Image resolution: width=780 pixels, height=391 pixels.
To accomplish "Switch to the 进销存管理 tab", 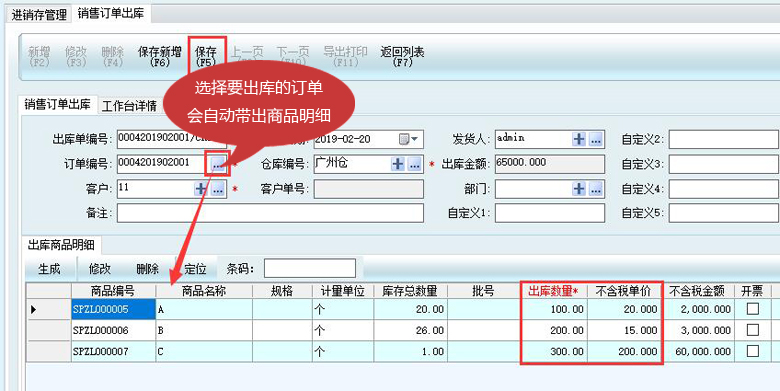I will [x=39, y=15].
